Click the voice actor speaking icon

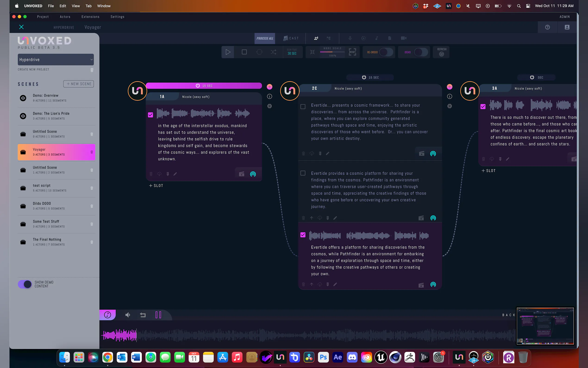pyautogui.click(x=316, y=38)
